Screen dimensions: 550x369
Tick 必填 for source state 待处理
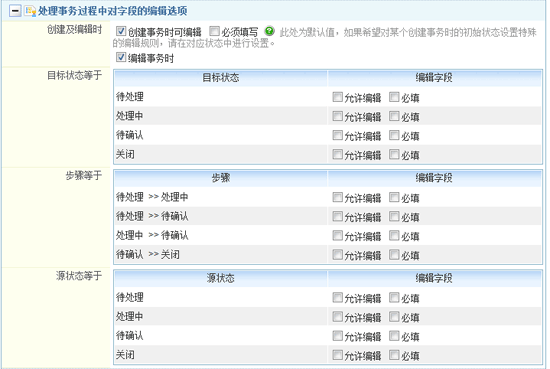pyautogui.click(x=394, y=298)
